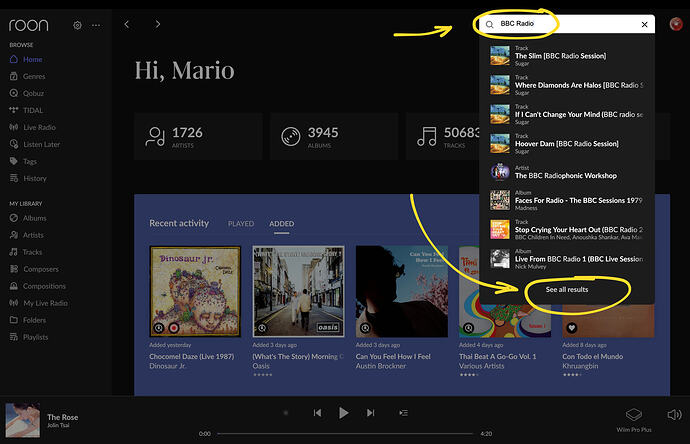690x444 pixels.
Task: Open the 3945 Albums stat card
Action: (334, 136)
